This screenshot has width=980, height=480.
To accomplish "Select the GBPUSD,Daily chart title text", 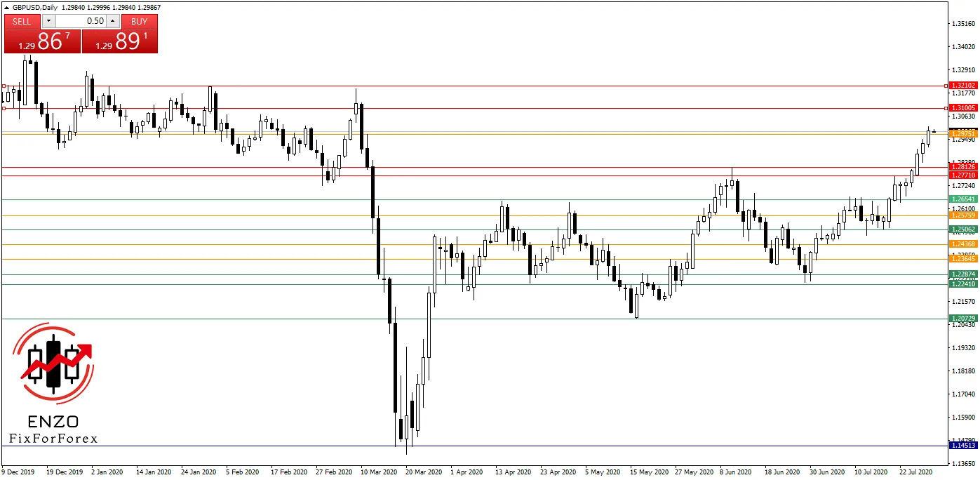I will [36, 6].
